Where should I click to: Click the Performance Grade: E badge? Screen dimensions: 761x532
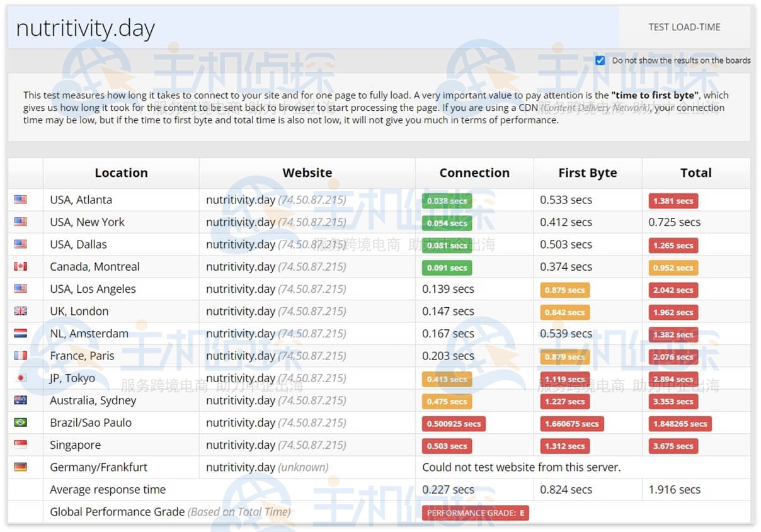click(x=476, y=512)
